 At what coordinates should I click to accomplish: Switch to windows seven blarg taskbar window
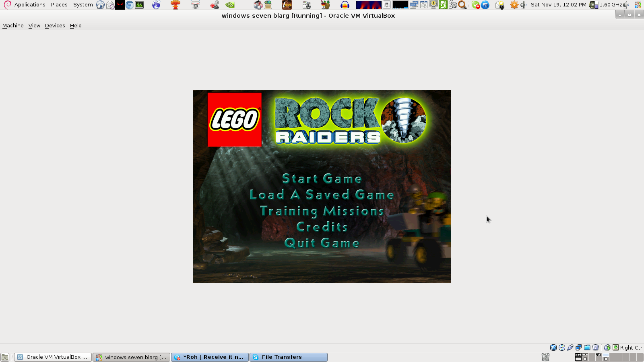[x=132, y=357]
